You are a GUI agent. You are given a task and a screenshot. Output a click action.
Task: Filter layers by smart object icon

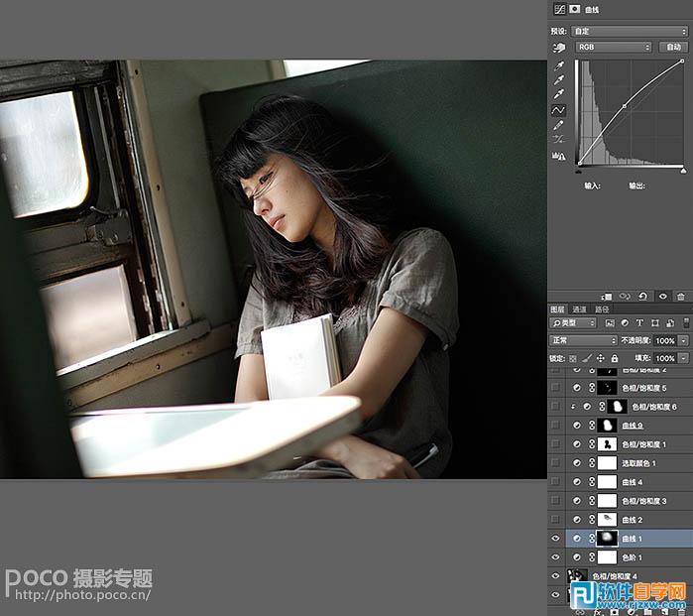click(670, 322)
